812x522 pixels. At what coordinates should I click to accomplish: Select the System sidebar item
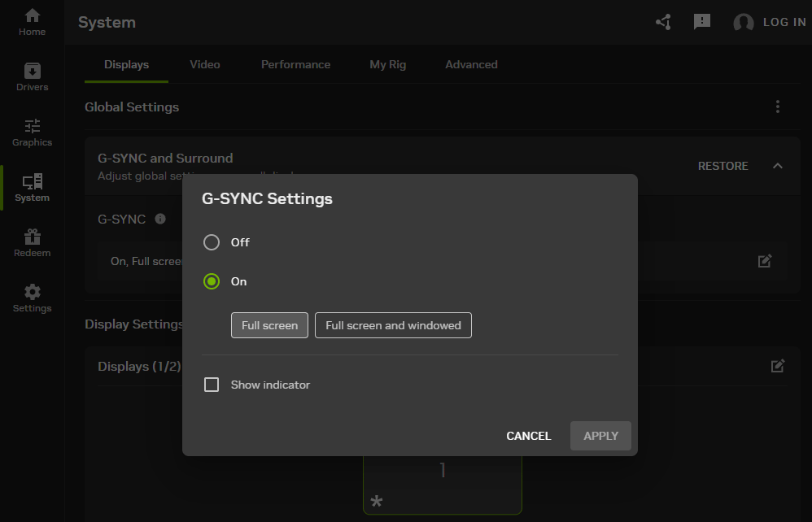[32, 188]
